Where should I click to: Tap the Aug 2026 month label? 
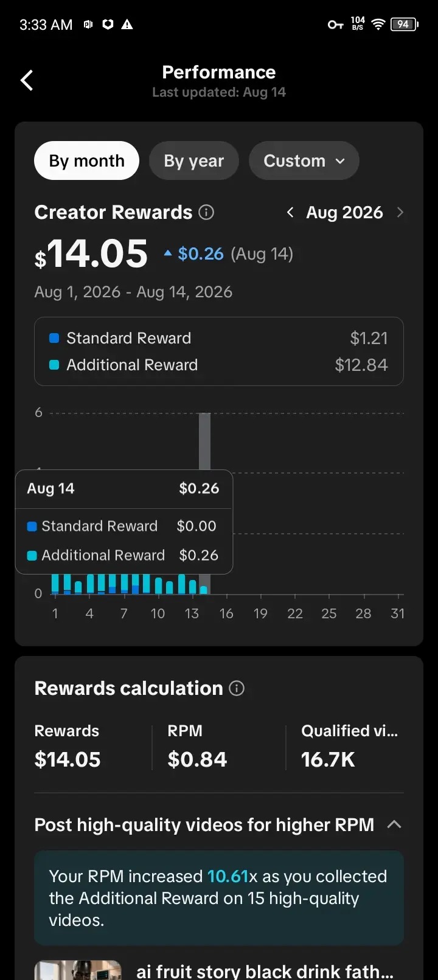click(x=344, y=212)
